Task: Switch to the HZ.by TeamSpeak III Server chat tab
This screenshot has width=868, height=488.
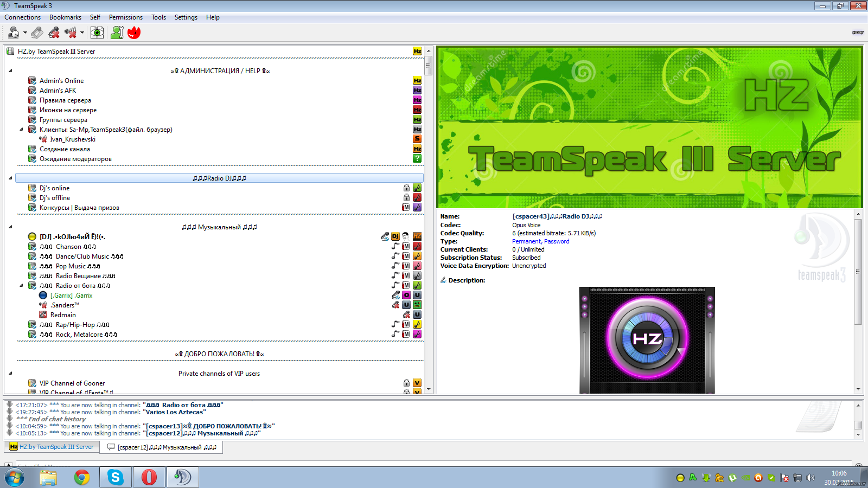Action: point(52,447)
